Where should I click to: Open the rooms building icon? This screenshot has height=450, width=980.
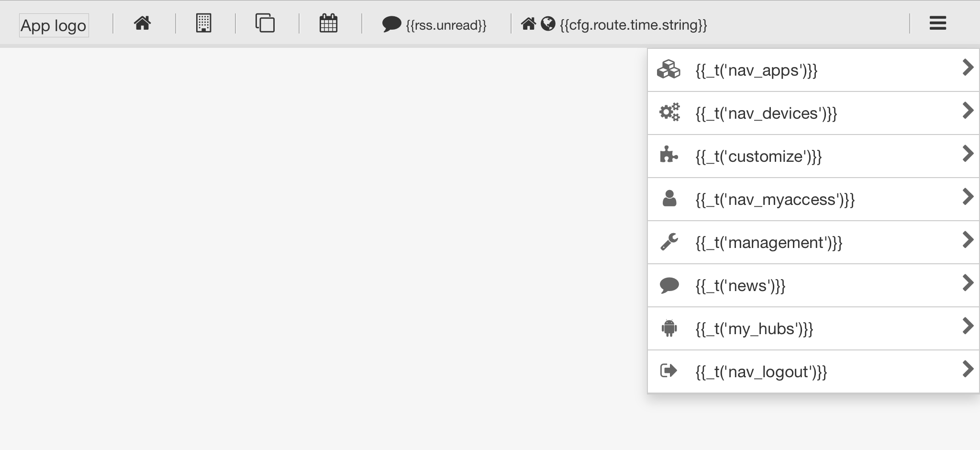point(203,23)
